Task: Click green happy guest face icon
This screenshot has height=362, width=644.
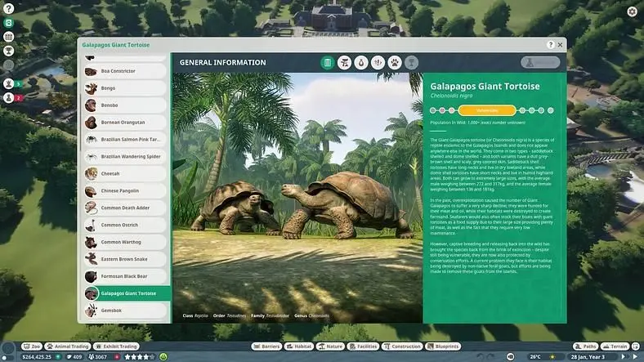Action: point(163,357)
